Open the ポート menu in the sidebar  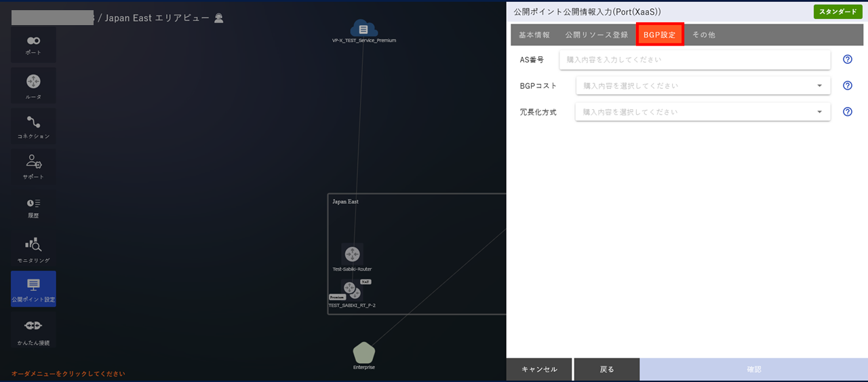33,45
